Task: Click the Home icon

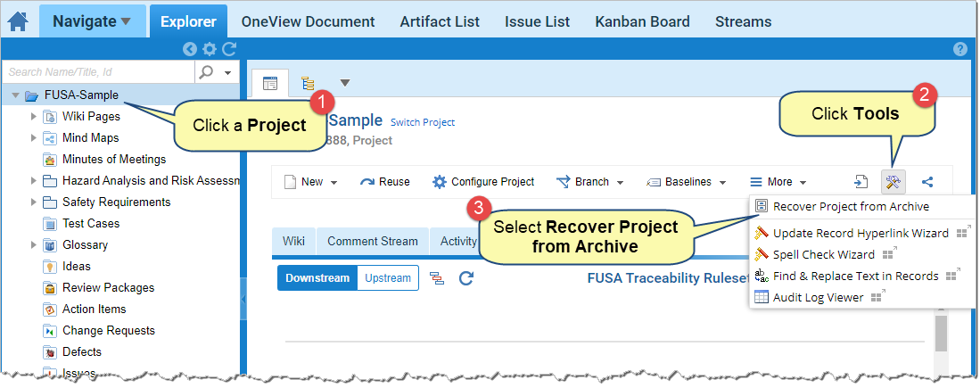Action: (x=17, y=21)
